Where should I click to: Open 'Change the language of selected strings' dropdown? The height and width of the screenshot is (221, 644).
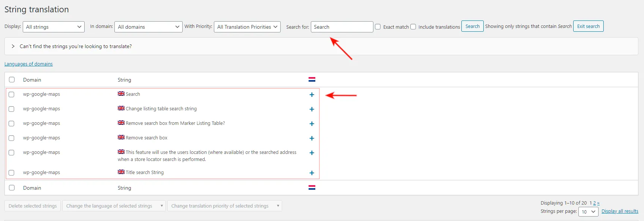[x=114, y=206]
